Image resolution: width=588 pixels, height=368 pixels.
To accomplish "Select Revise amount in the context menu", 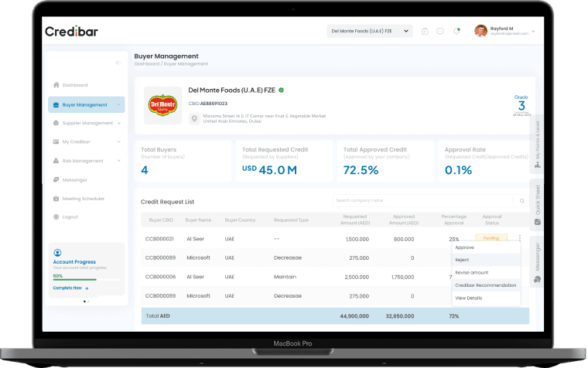I will (x=471, y=272).
